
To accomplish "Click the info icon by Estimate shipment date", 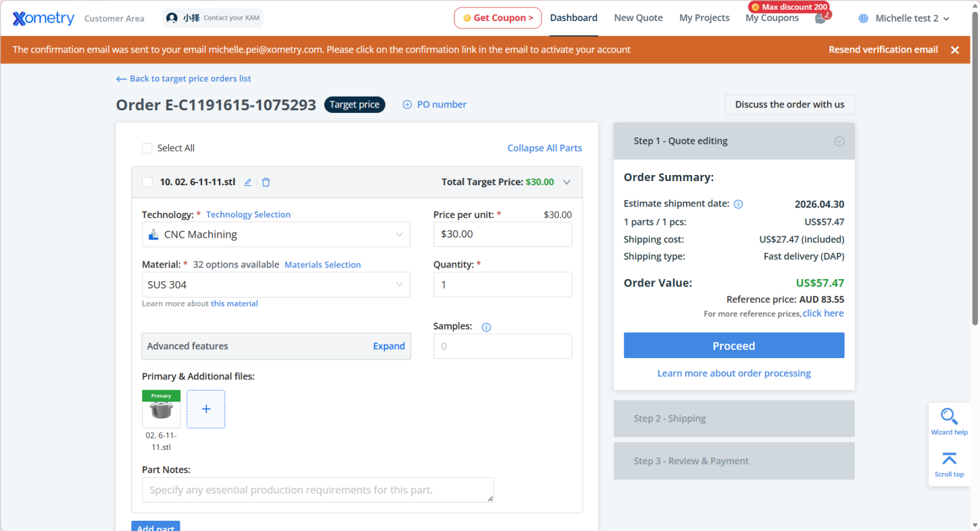I will 738,204.
